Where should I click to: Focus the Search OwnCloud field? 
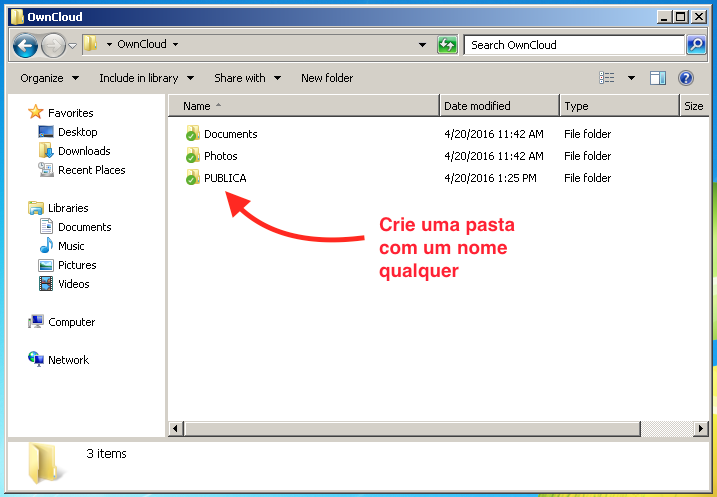574,45
